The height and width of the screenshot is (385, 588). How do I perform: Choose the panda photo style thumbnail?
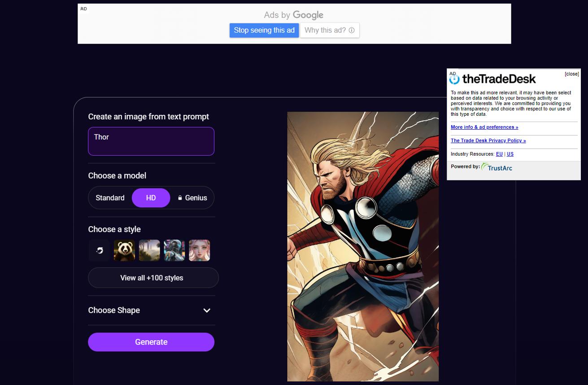tap(124, 250)
